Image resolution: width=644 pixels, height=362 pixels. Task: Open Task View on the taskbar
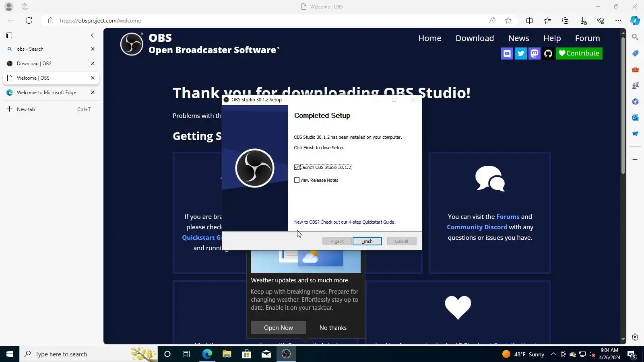point(187,354)
